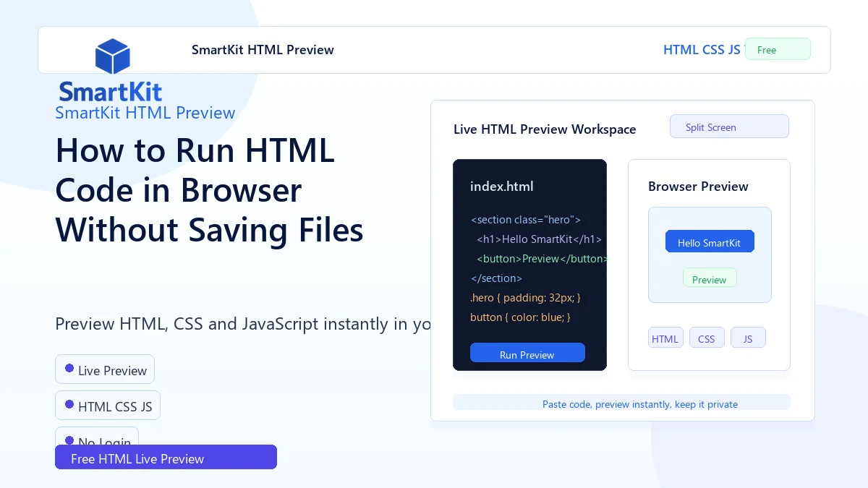Click the Browser Preview heading
Viewport: 868px width, 488px height.
(x=698, y=186)
